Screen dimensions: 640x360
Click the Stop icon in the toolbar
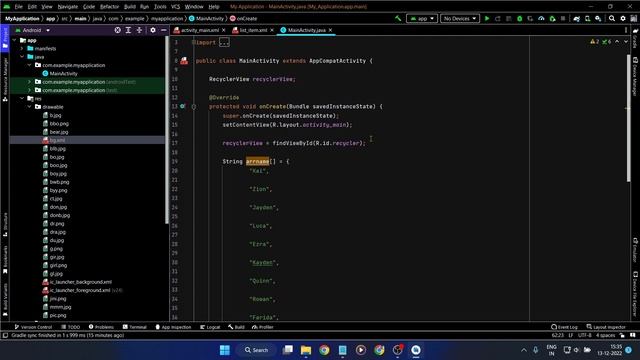(563, 18)
